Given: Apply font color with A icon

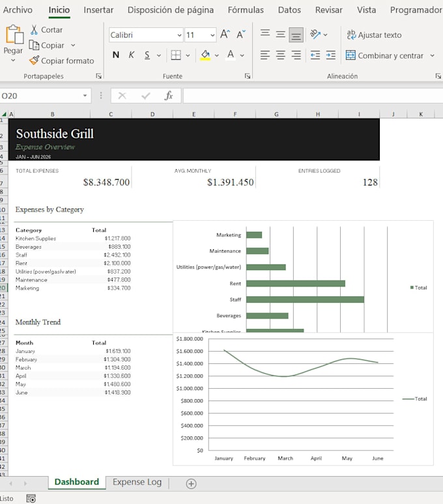Looking at the screenshot, I should (x=231, y=55).
